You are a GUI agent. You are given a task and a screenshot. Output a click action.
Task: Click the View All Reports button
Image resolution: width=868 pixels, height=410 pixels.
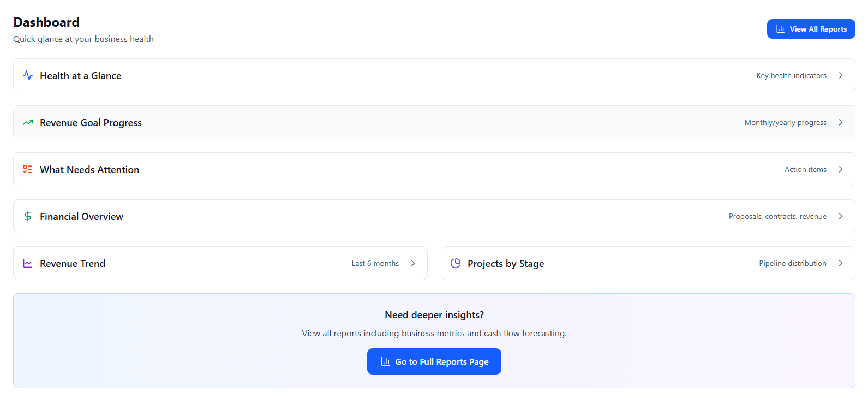(811, 29)
